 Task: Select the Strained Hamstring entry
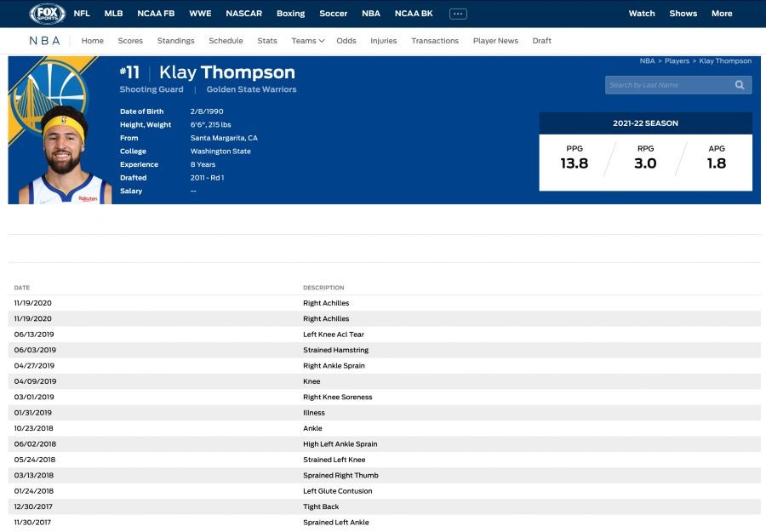pyautogui.click(x=335, y=351)
